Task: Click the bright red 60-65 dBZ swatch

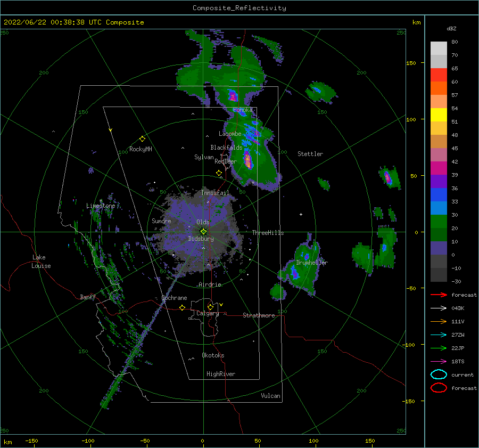Action: [439, 75]
